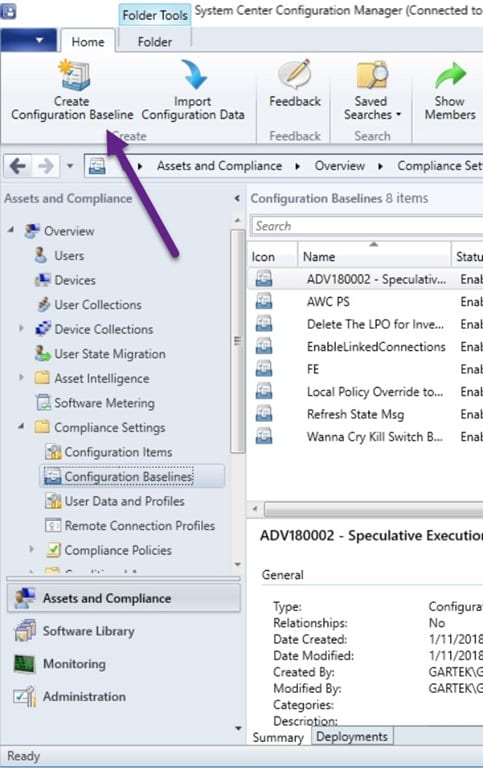Collapse the Overview tree node
Screen dimensions: 483x768
11,230
